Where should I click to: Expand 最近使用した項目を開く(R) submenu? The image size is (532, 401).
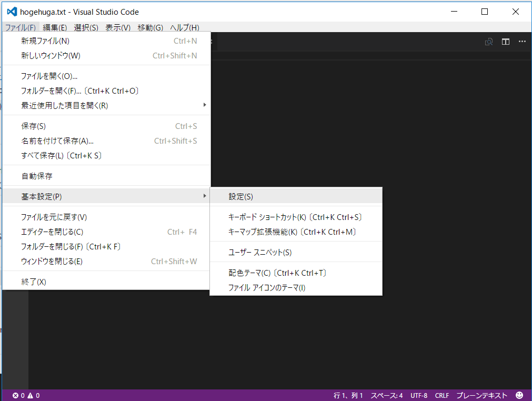(x=106, y=105)
